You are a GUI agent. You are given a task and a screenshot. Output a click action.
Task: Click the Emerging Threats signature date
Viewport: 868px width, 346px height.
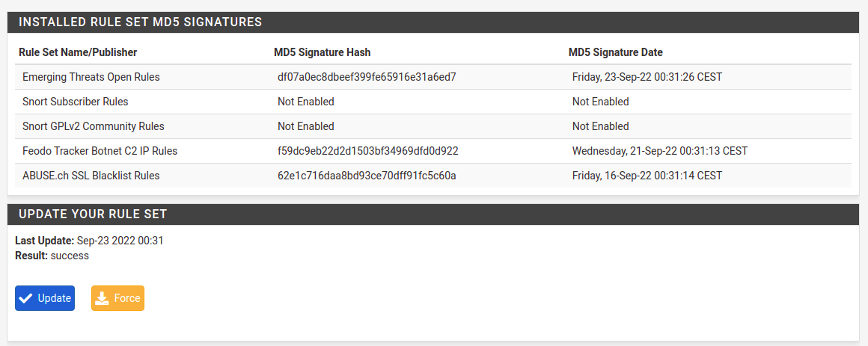[x=647, y=77]
